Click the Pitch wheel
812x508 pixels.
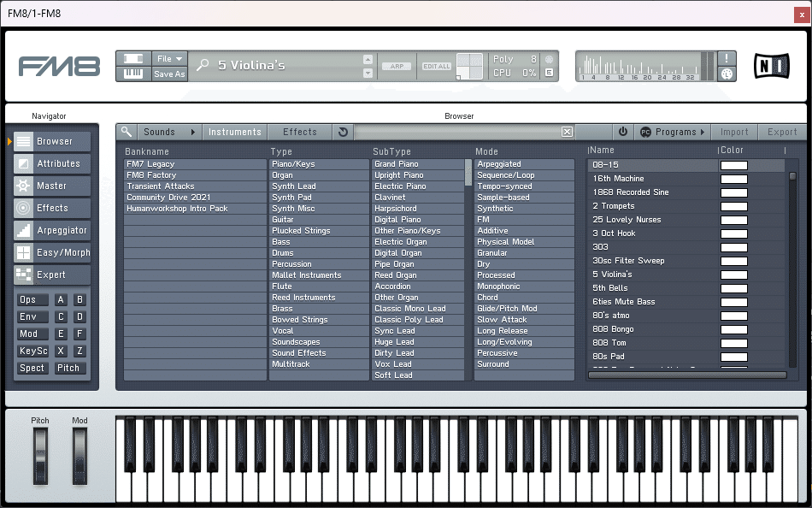(40, 456)
